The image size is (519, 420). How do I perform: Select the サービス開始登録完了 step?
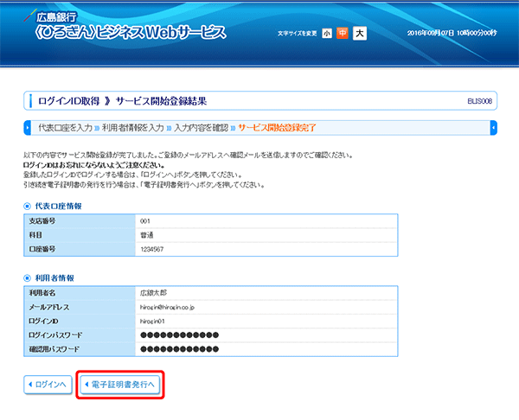point(277,128)
